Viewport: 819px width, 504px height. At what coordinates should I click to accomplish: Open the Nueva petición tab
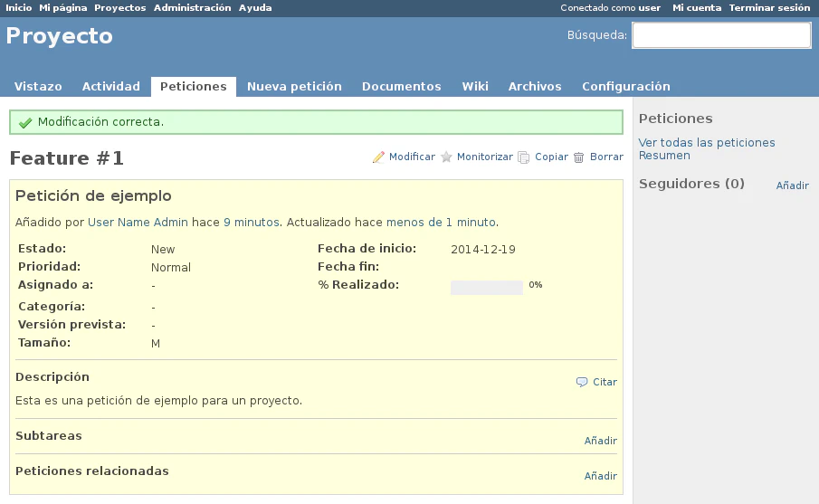(x=294, y=87)
